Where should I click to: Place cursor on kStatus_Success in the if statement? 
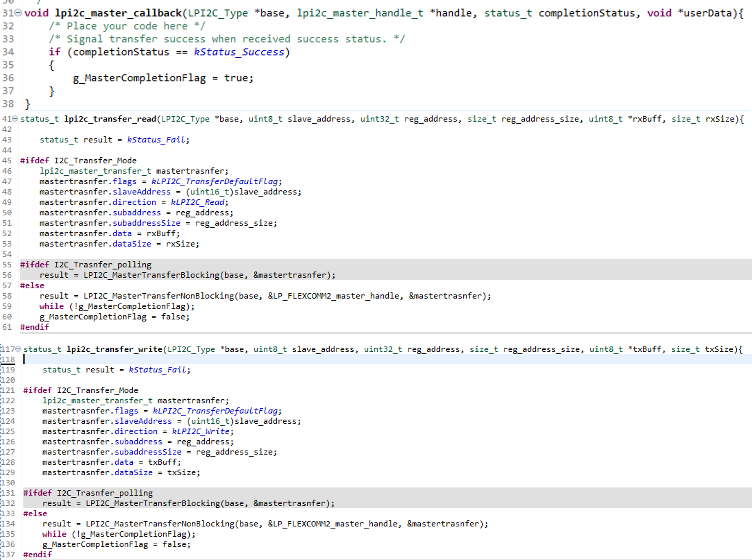pos(239,52)
